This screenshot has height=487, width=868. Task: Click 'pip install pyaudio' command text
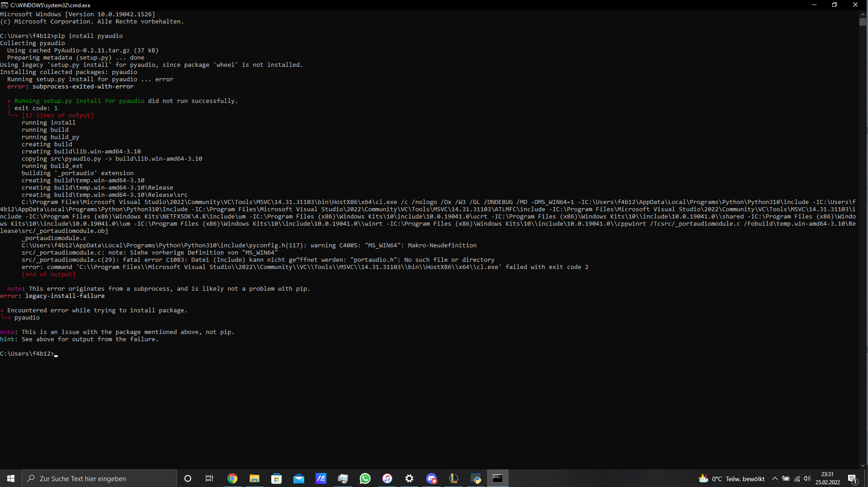[88, 36]
